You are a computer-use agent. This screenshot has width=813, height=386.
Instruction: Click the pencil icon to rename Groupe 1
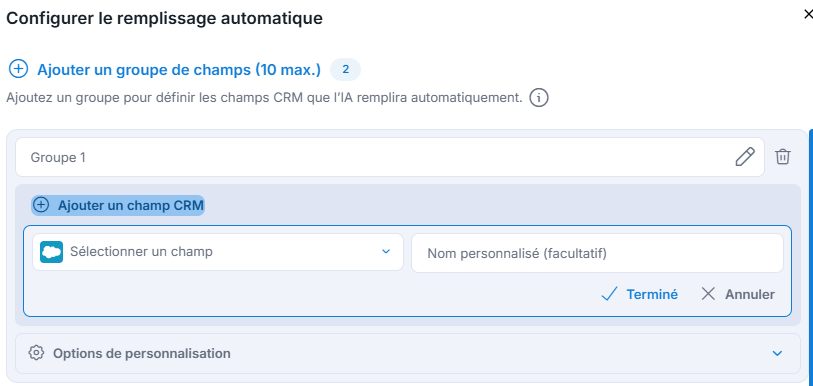[745, 157]
